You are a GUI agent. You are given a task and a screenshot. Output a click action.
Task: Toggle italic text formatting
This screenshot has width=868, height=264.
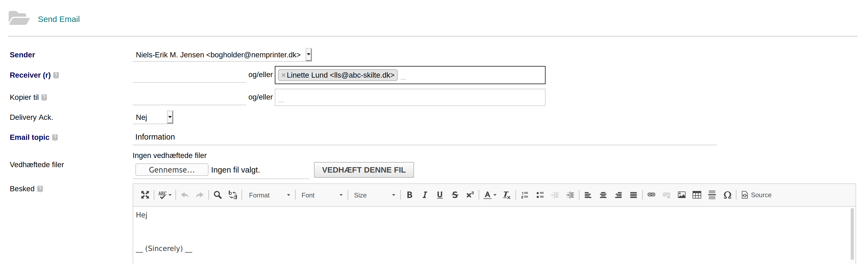425,195
